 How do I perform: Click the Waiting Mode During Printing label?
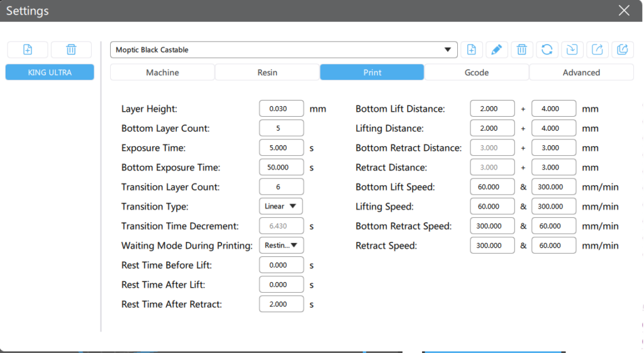pos(187,246)
